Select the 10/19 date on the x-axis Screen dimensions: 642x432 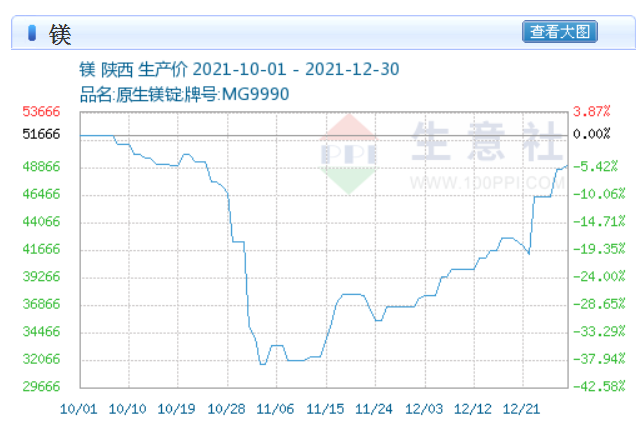coord(177,408)
